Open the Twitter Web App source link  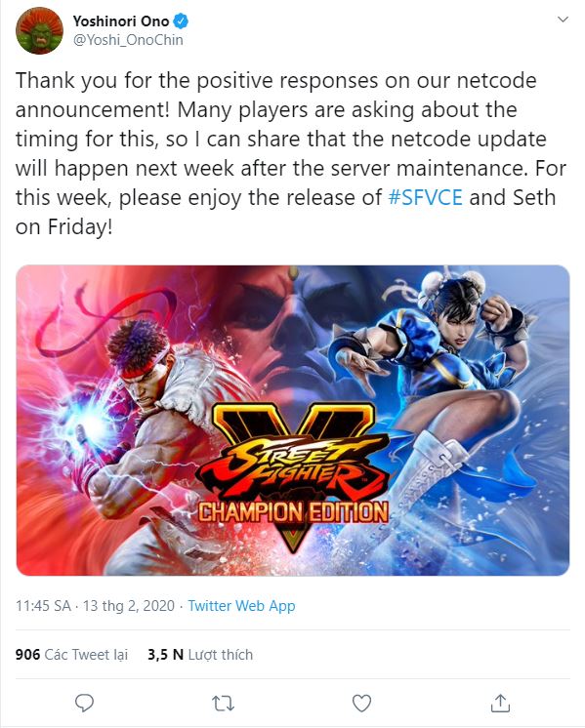pos(241,606)
